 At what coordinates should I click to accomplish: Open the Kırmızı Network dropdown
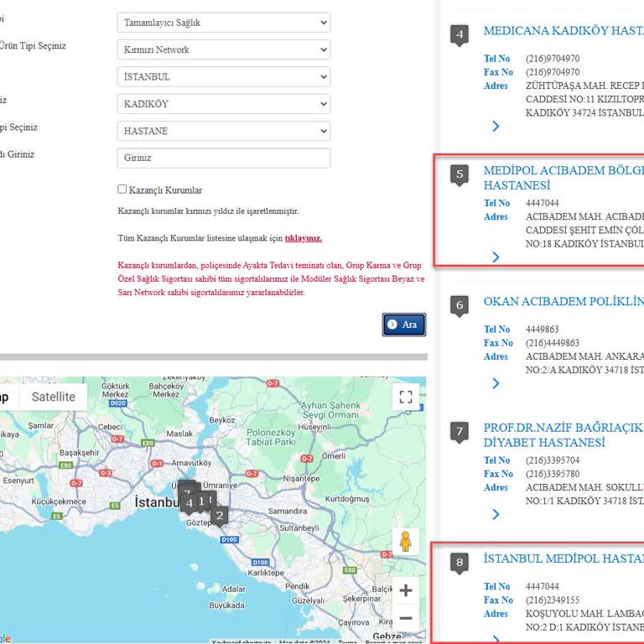223,49
